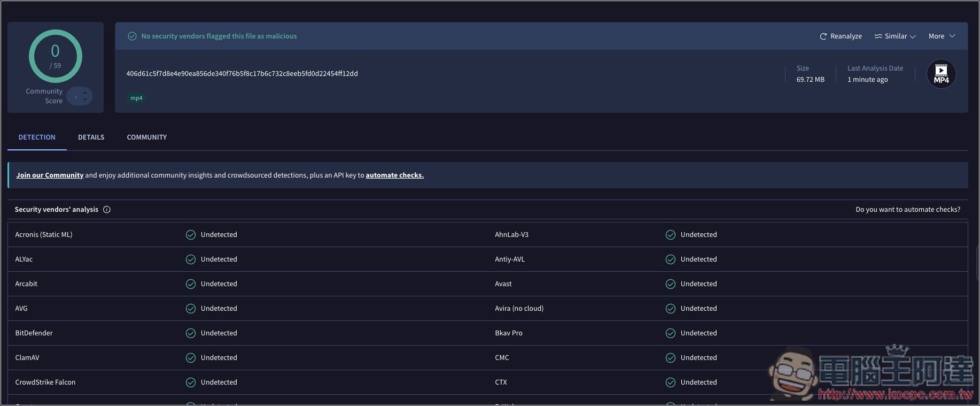Downvote the community score with the down arrow
The width and height of the screenshot is (980, 406).
(85, 100)
